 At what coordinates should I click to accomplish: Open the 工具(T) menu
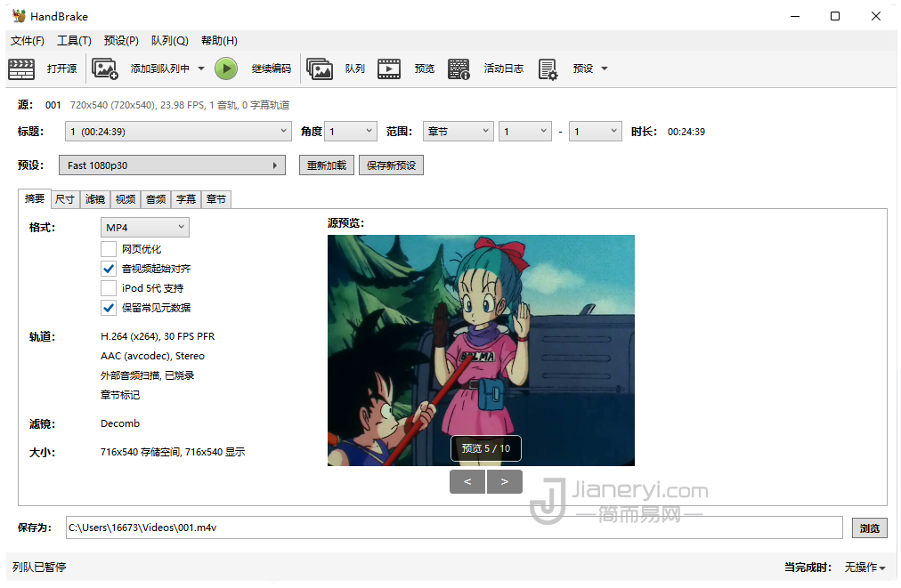tap(74, 41)
